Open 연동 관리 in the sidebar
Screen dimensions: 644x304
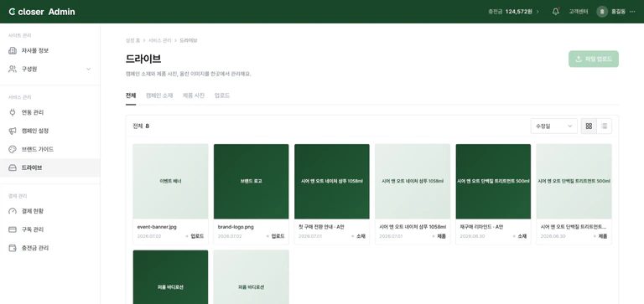(49, 112)
